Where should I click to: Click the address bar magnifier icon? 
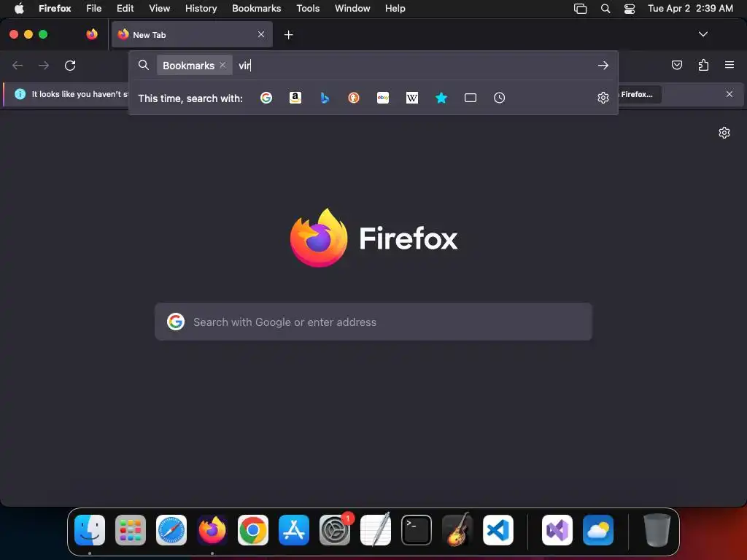[x=144, y=65]
